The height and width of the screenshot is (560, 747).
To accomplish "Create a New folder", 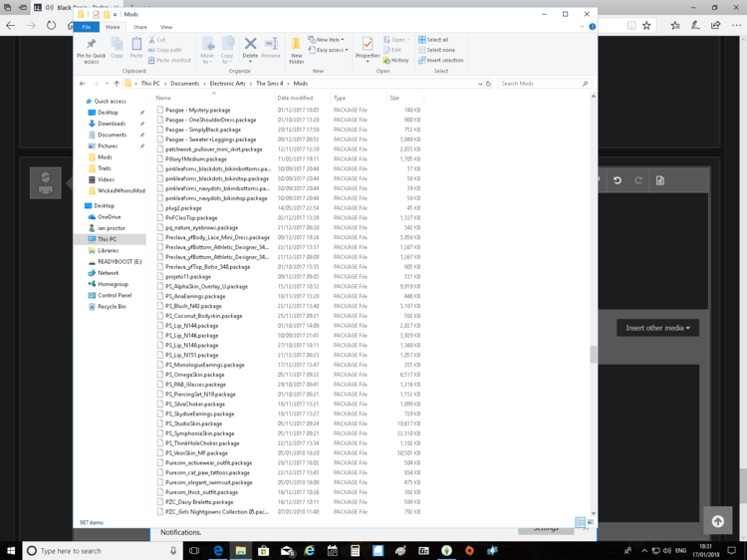I will coord(297,51).
